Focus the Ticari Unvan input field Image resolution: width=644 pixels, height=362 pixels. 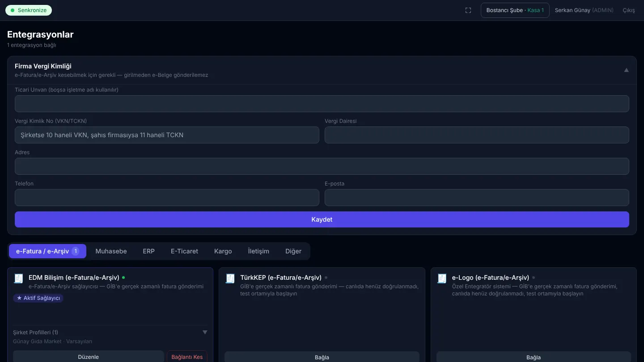pyautogui.click(x=322, y=104)
